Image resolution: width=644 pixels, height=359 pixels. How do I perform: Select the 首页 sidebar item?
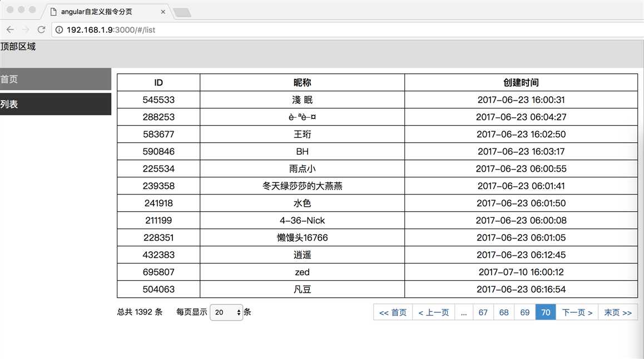56,78
